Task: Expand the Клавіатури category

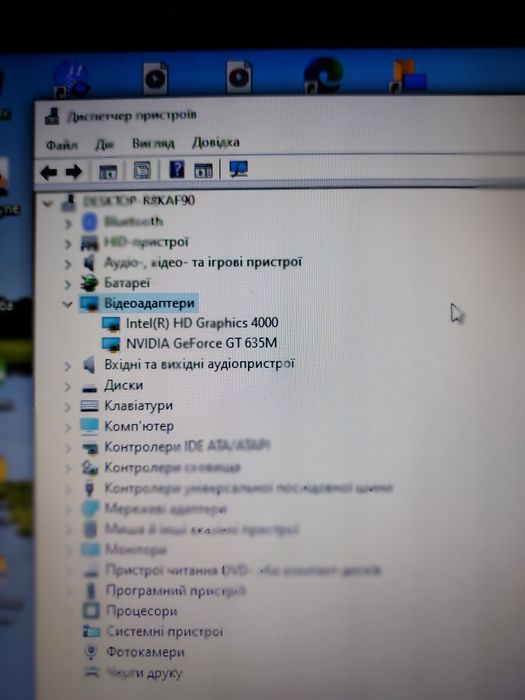Action: click(x=68, y=407)
